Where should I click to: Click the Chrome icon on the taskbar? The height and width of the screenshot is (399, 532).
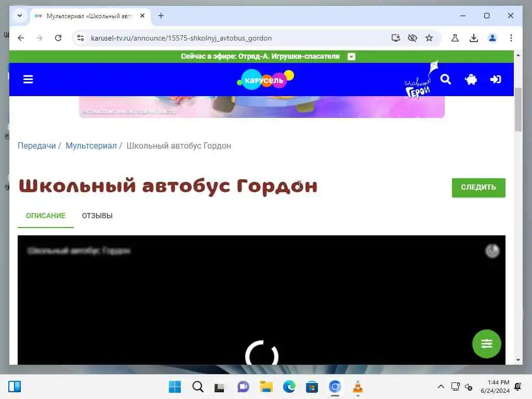[335, 387]
